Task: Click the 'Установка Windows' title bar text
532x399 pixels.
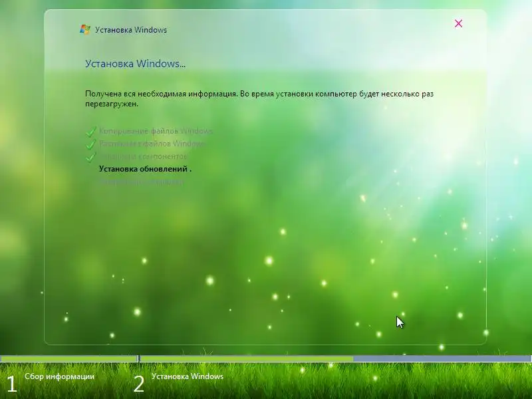Action: point(131,30)
